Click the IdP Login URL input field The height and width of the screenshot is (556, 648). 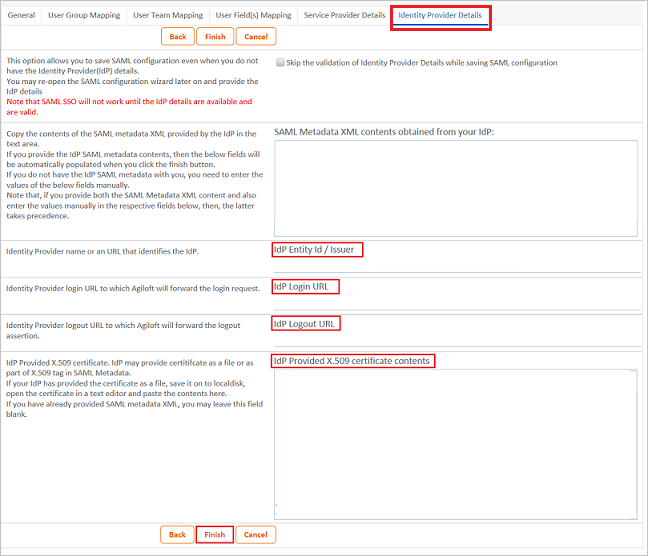[457, 303]
